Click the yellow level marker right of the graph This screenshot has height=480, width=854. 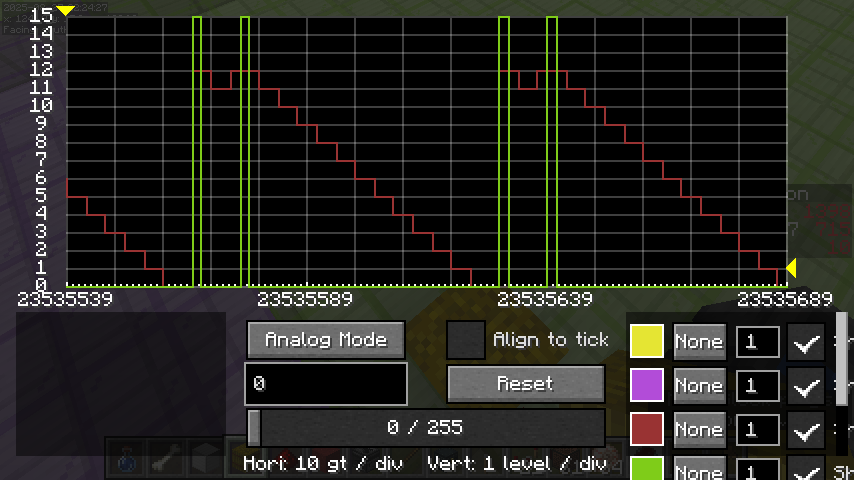[791, 268]
